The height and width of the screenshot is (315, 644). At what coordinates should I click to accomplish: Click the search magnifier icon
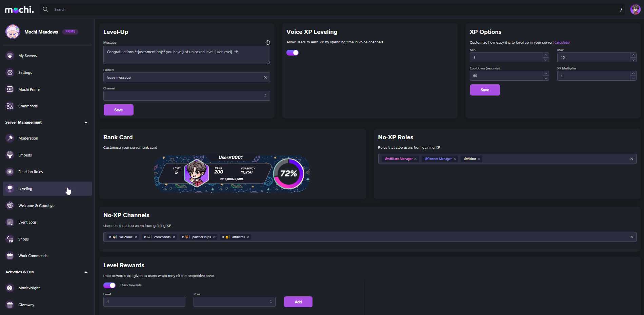(46, 9)
